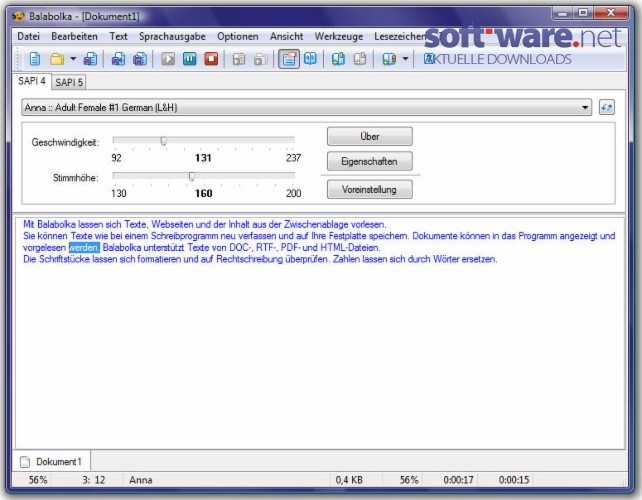Click the Geschwindigkeit value 131
Screen dimensions: 642x500
[203, 158]
